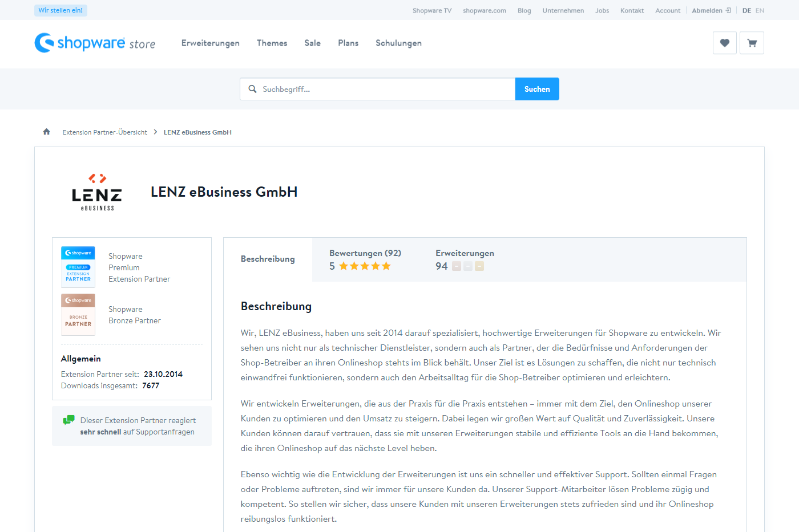This screenshot has height=532, width=799.
Task: Click the LENZ eBusiness company logo
Action: (x=97, y=192)
